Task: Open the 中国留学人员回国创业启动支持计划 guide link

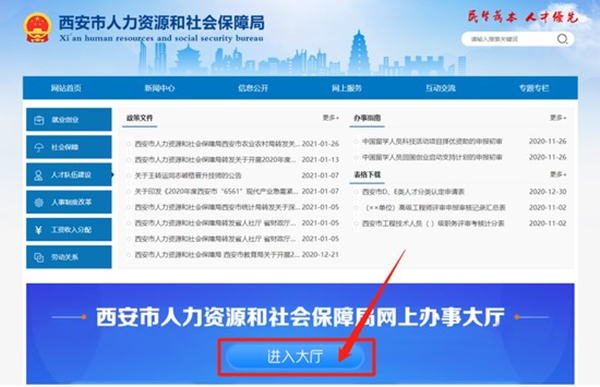Action: click(x=432, y=157)
